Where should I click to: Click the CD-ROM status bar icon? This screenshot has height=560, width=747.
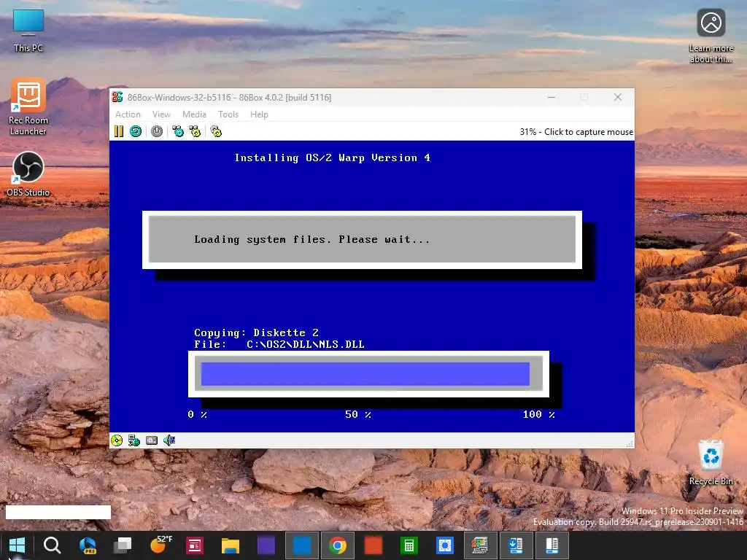tap(117, 440)
